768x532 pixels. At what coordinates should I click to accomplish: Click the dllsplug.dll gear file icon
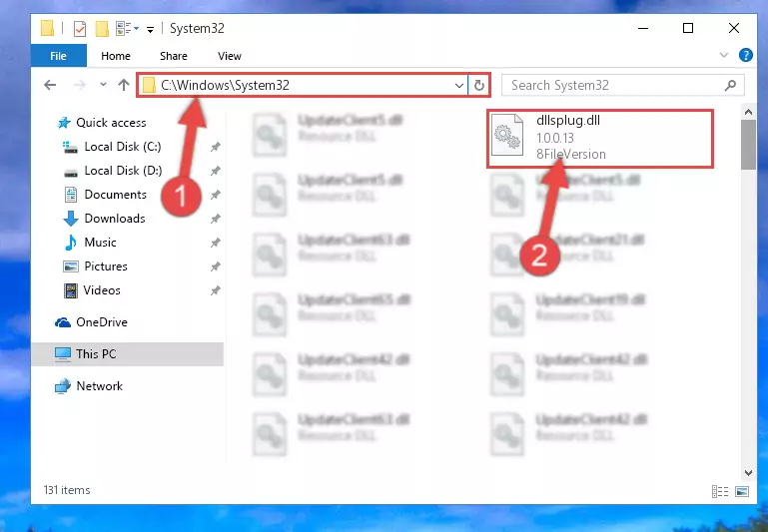(x=507, y=135)
